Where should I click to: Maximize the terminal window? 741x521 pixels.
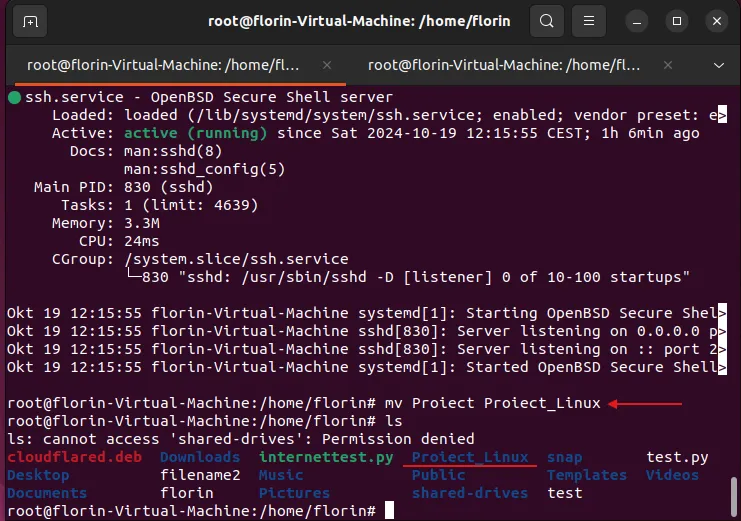(677, 21)
